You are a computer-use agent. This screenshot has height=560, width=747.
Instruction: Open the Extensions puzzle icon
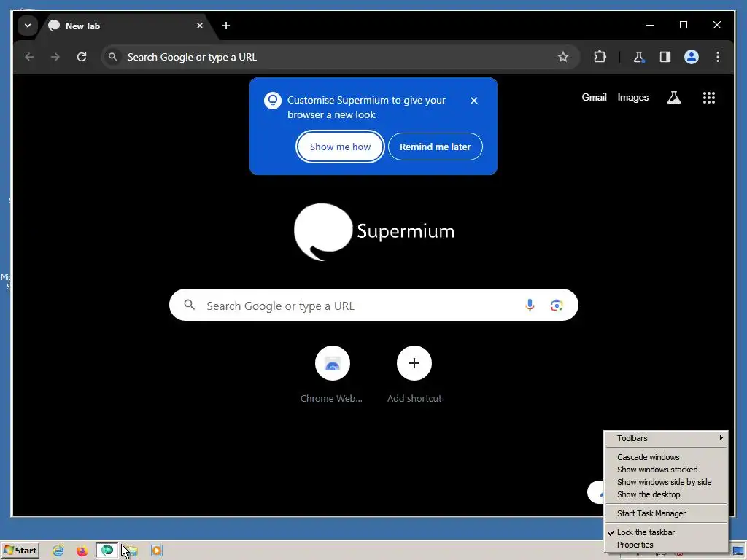tap(600, 57)
